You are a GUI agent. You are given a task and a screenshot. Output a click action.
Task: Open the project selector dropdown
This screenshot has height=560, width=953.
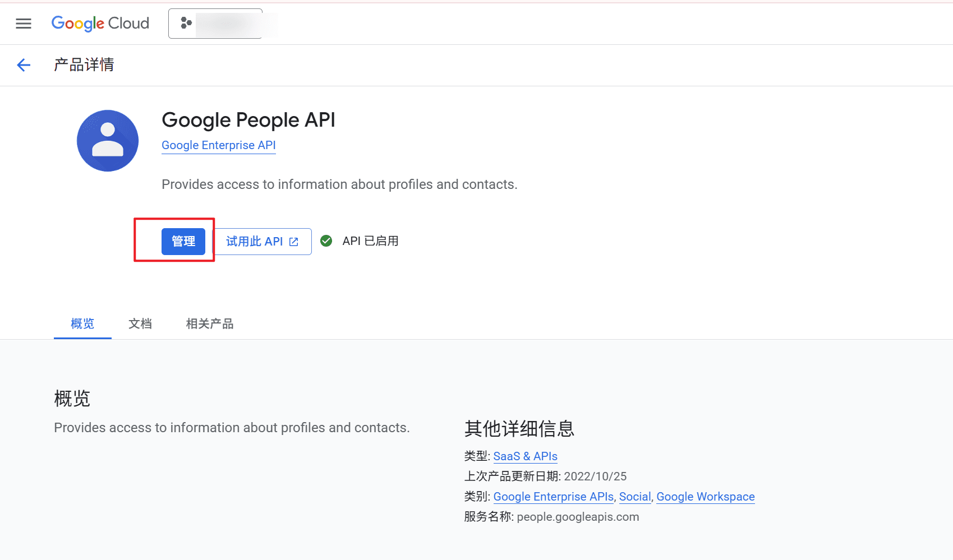[x=215, y=24]
